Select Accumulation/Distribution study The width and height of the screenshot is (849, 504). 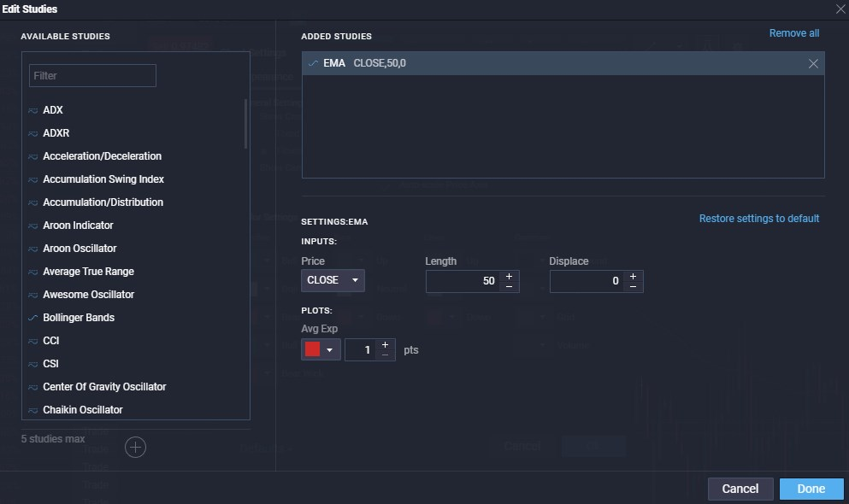pos(103,202)
